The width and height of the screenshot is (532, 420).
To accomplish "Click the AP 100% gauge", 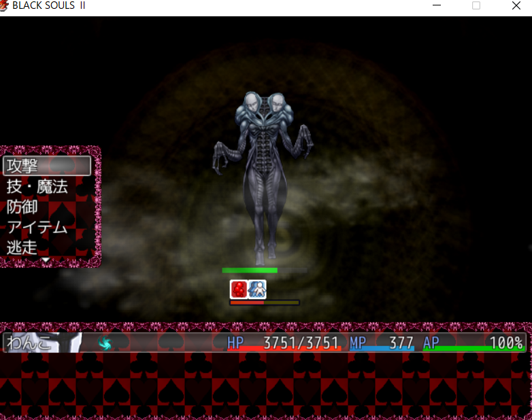I will pos(473,343).
